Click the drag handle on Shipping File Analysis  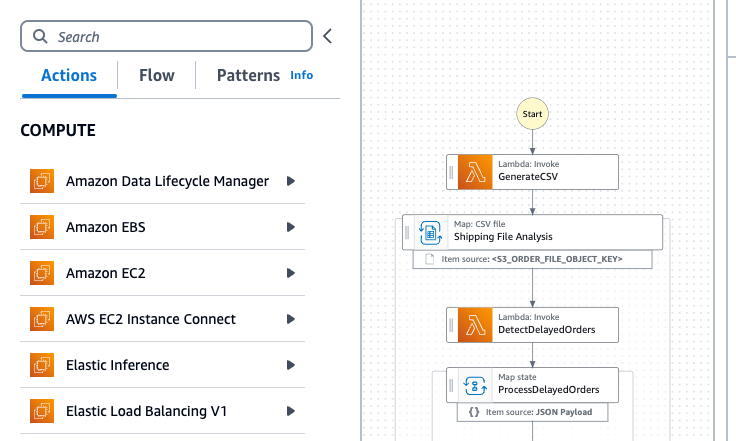point(407,232)
